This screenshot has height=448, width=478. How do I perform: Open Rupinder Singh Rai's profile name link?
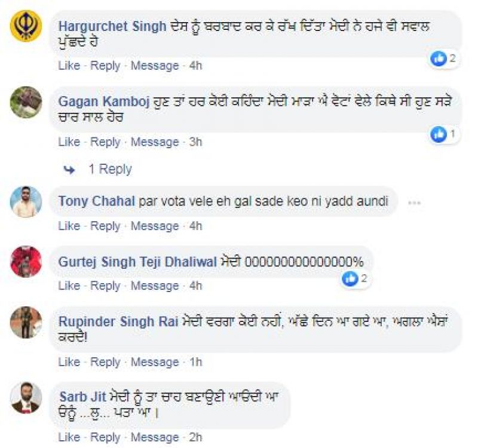119,321
